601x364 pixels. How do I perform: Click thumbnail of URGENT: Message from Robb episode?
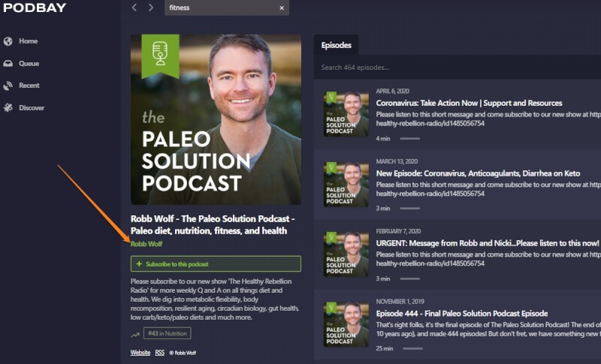point(346,254)
